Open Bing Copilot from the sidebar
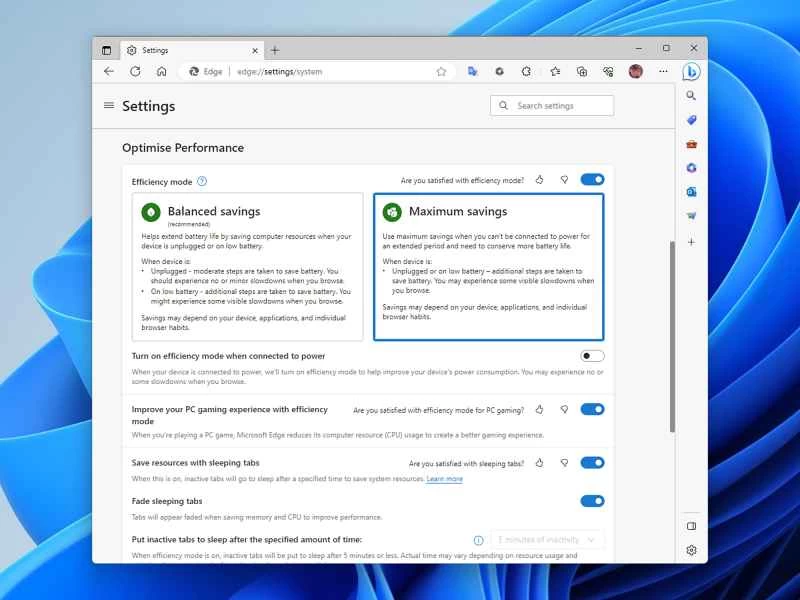The width and height of the screenshot is (800, 600). click(x=691, y=71)
